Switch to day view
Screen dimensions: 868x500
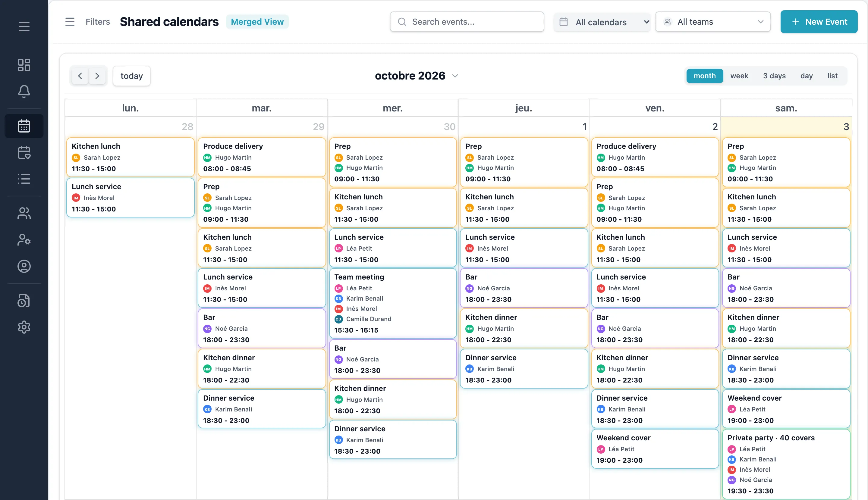point(806,76)
